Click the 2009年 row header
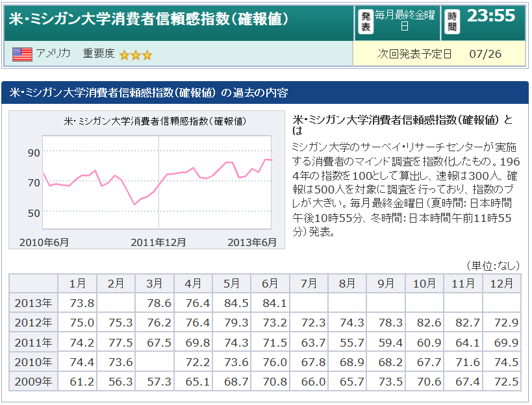 coord(33,382)
